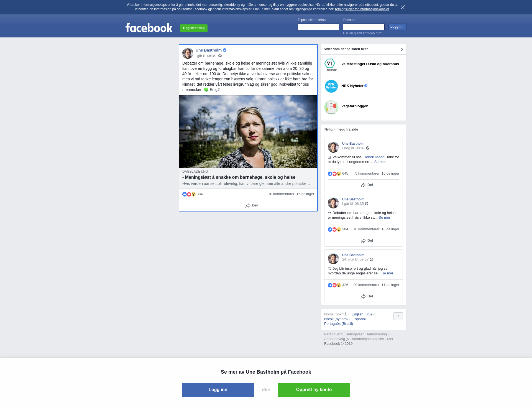This screenshot has height=408, width=532.
Task: Open Velferdstinget i Oslo og Akershus page
Action: click(370, 64)
